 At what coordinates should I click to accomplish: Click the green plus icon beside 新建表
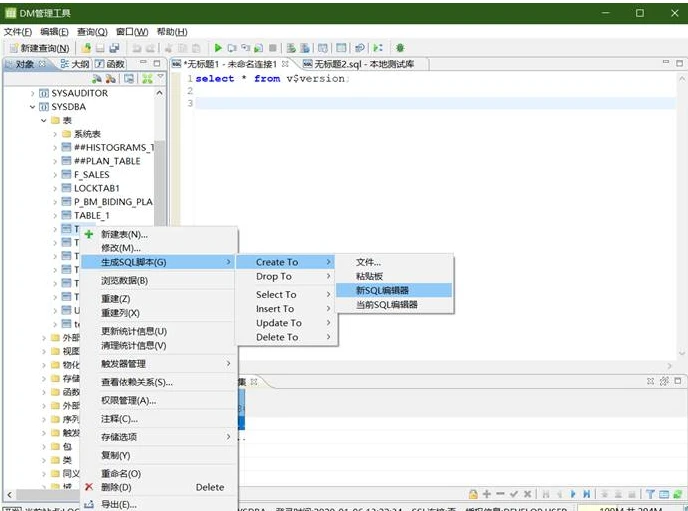(x=89, y=235)
